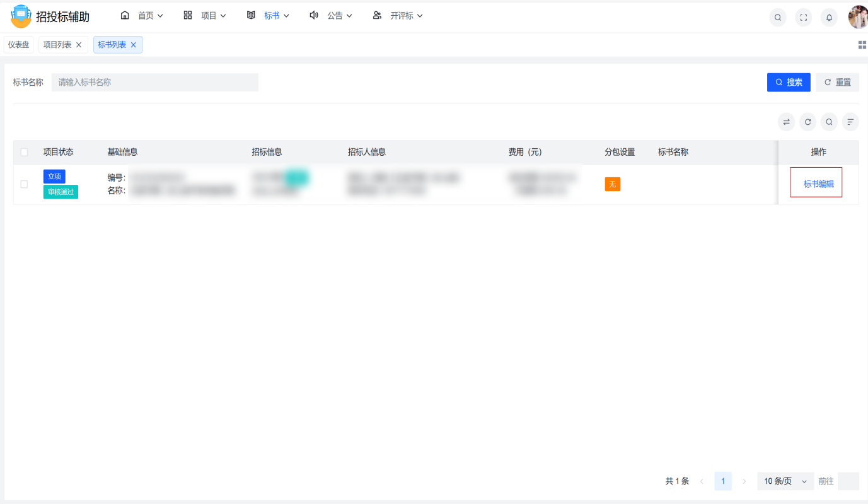The image size is (868, 504).
Task: Toggle the table search magnifier icon
Action: coord(829,122)
